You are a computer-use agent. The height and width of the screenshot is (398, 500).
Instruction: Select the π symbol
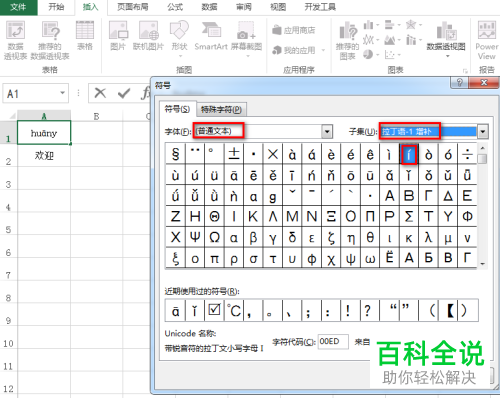[214, 258]
